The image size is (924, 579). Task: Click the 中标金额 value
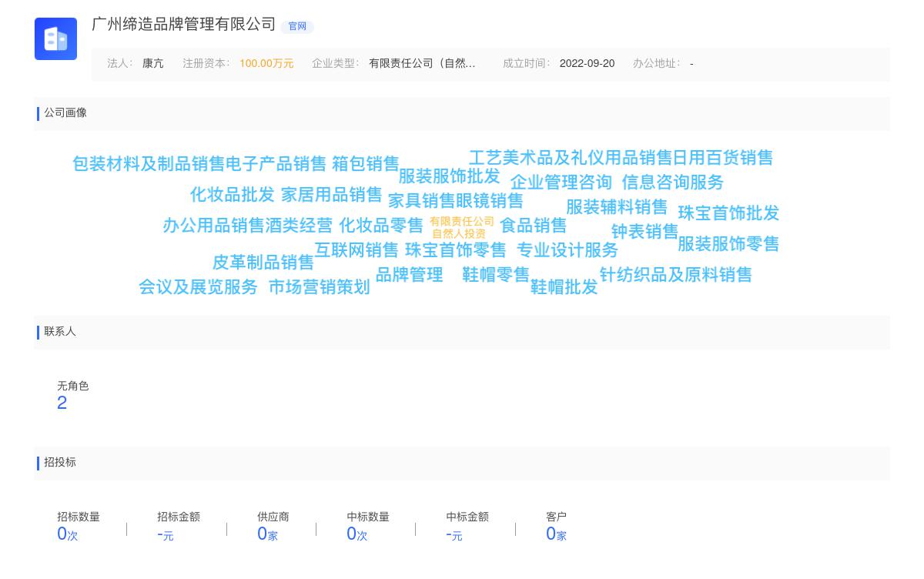(453, 534)
